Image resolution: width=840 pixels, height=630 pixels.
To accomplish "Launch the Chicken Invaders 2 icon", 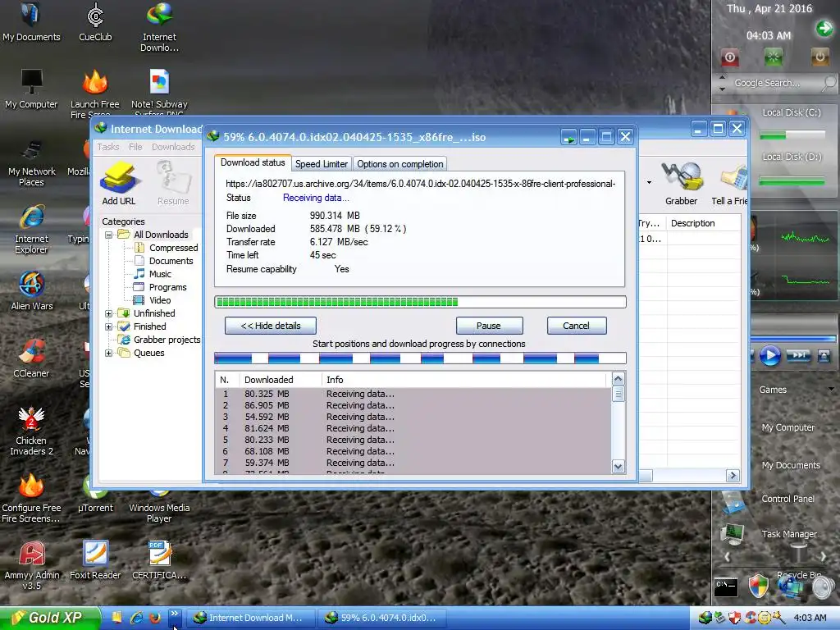I will [31, 431].
